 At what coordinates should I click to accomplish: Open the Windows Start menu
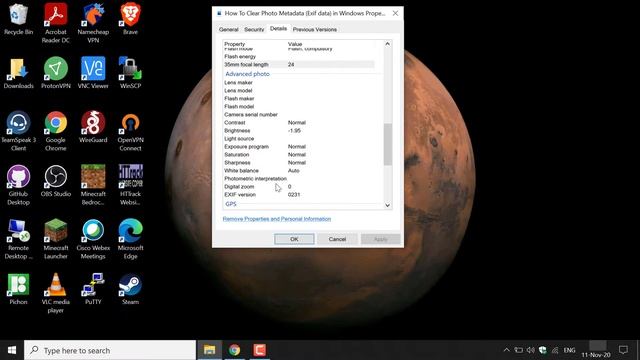12,350
